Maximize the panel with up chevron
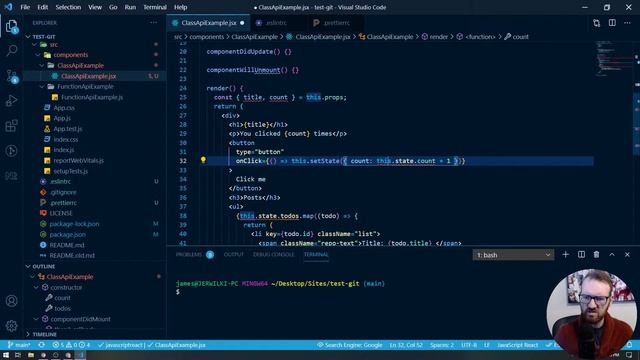 (612, 255)
